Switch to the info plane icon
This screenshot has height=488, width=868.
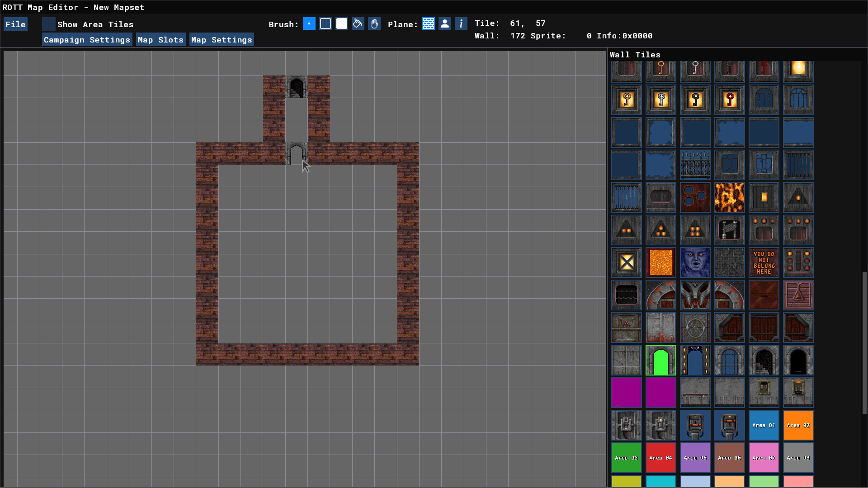coord(461,24)
